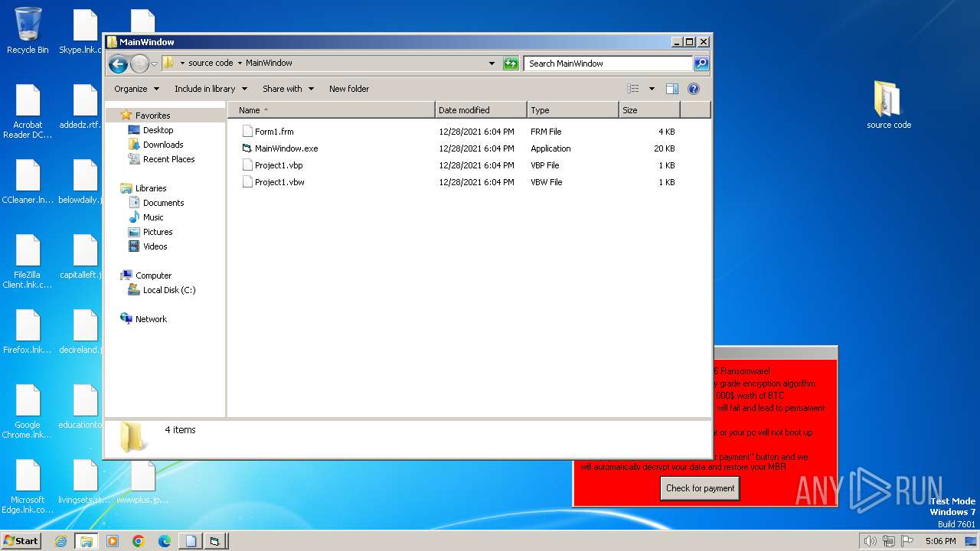Click the search magnifier icon
The height and width of the screenshot is (551, 980).
point(701,64)
